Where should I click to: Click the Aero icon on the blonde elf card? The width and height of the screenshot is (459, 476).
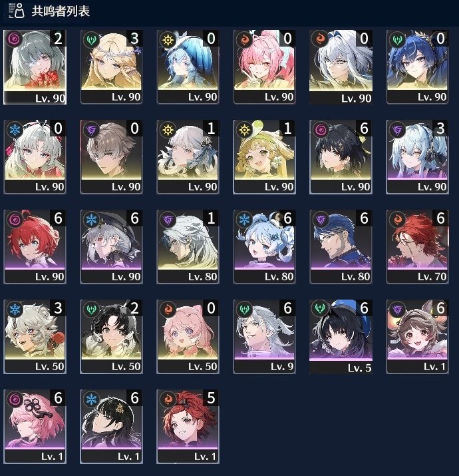tap(91, 39)
